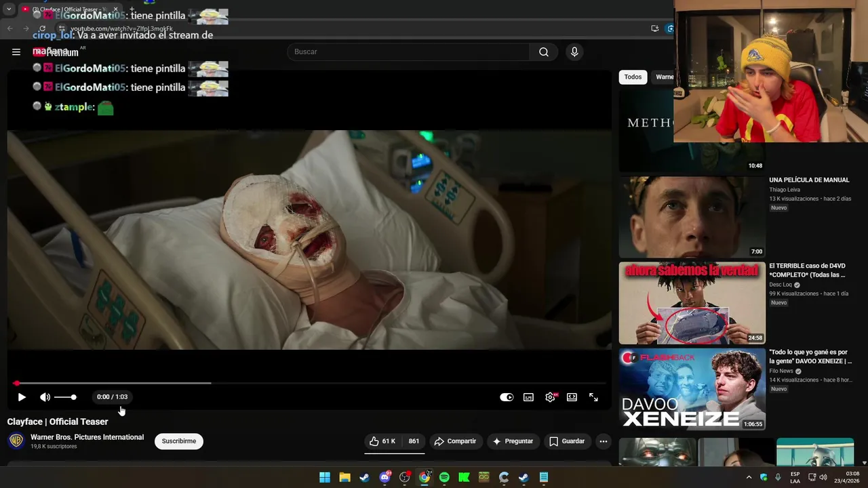The height and width of the screenshot is (488, 868).
Task: Click the install/cast icon in address bar
Action: point(654,28)
